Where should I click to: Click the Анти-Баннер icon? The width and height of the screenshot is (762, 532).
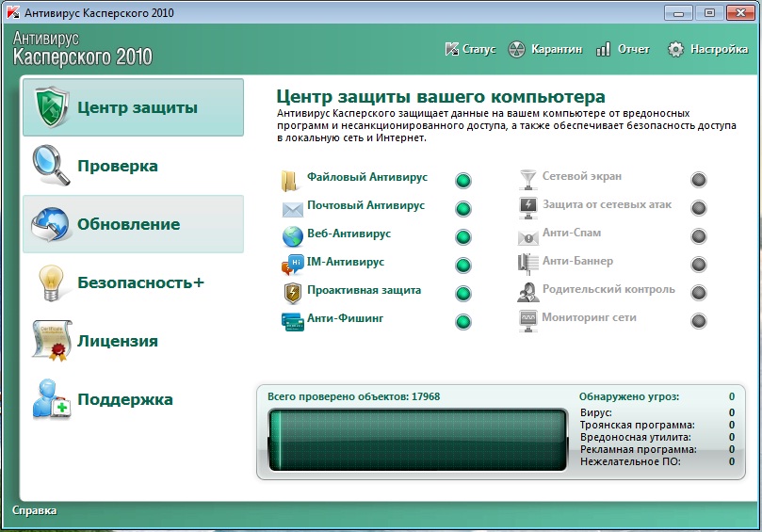point(527,265)
